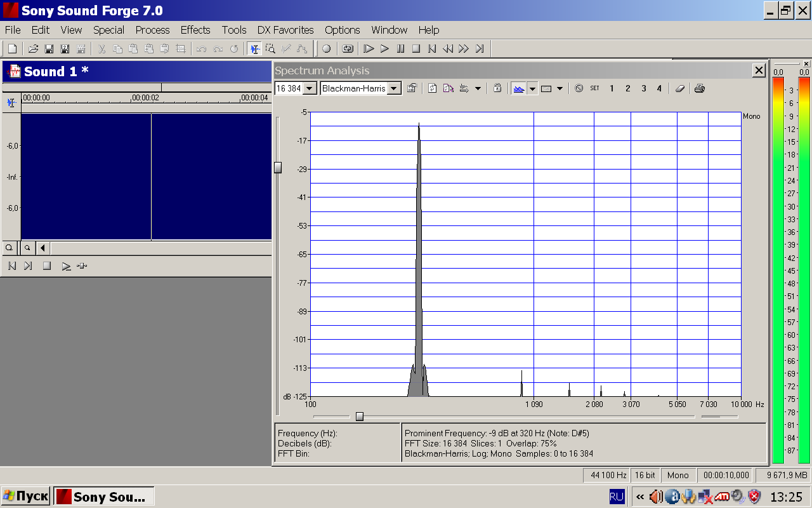This screenshot has height=508, width=812.
Task: Select snapshot 1 in Spectrum Analysis toolbar
Action: [612, 89]
